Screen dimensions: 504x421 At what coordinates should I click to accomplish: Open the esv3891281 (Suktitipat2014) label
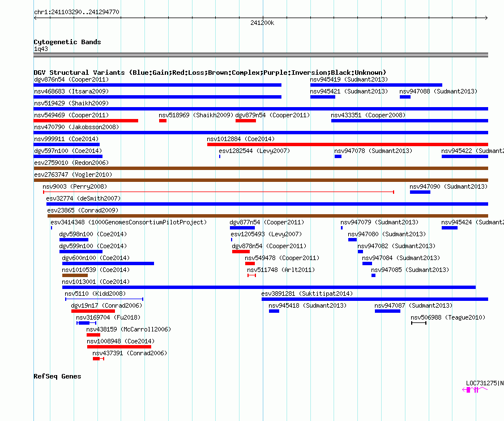pos(307,294)
